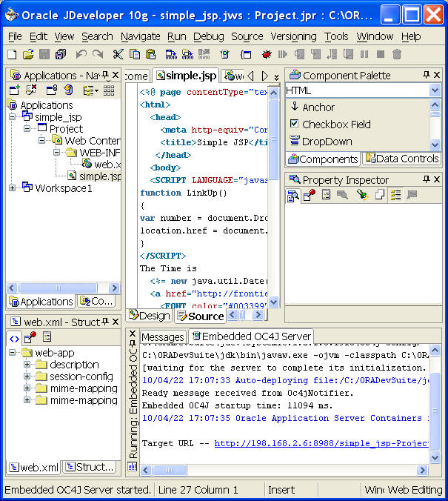Screen dimensions: 448x501
Task: Click the Paste clipboard icon
Action: click(151, 54)
